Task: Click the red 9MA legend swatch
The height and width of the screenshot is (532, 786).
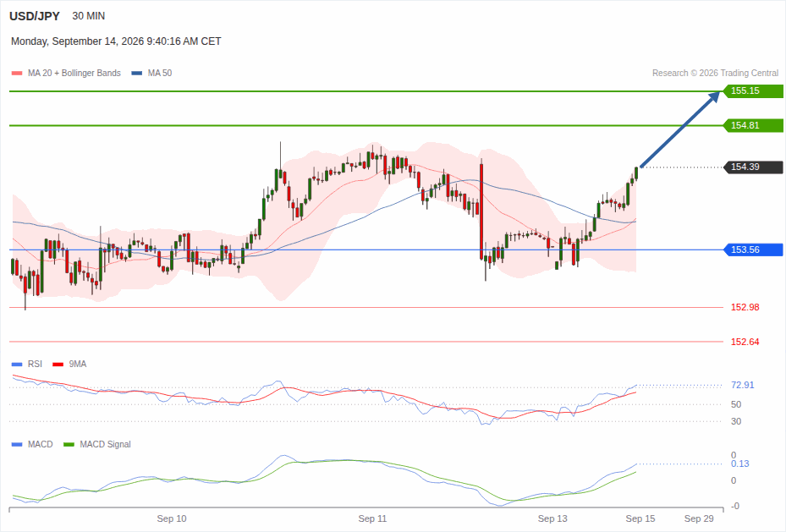Action: [x=58, y=365]
